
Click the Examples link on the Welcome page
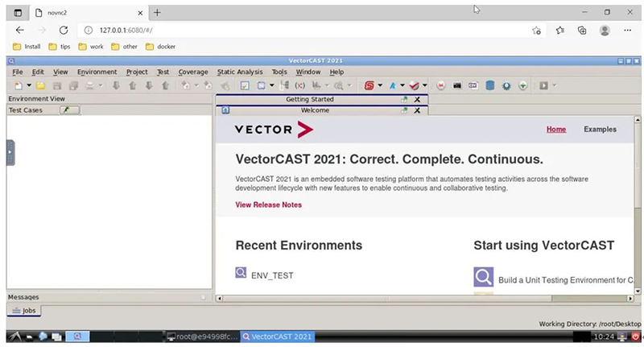tap(600, 130)
